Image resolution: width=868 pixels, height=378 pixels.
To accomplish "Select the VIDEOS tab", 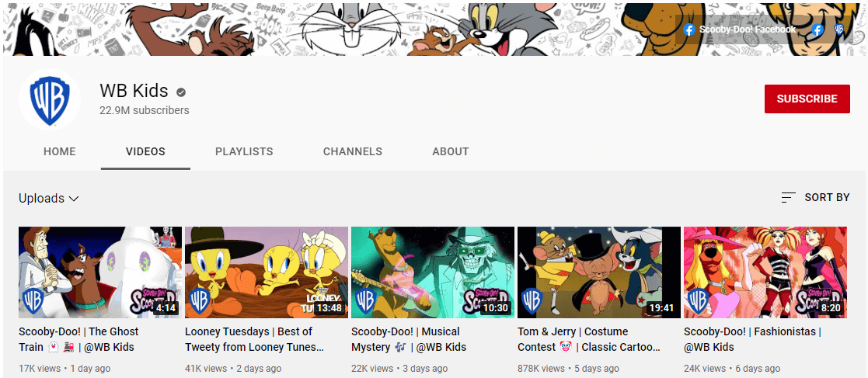I will pos(145,151).
